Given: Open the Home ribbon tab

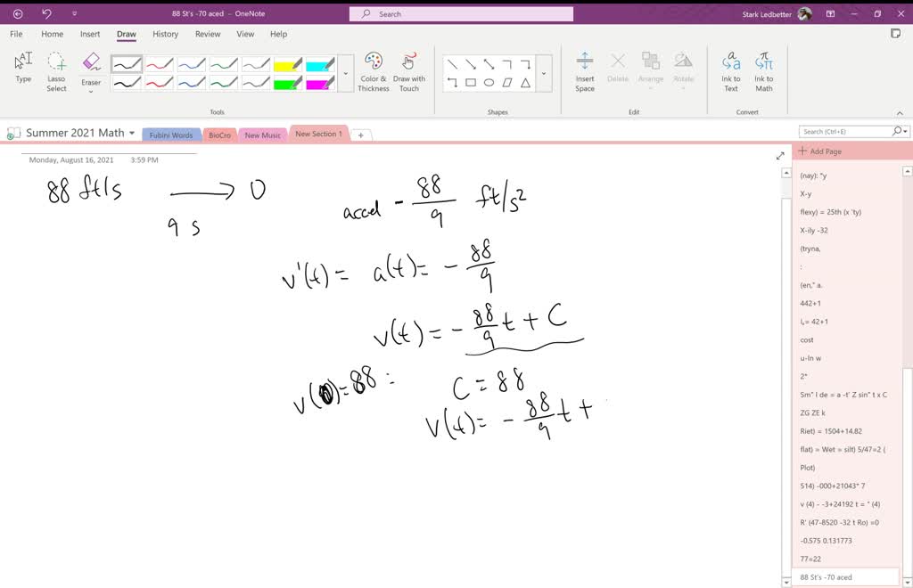Looking at the screenshot, I should [x=52, y=34].
